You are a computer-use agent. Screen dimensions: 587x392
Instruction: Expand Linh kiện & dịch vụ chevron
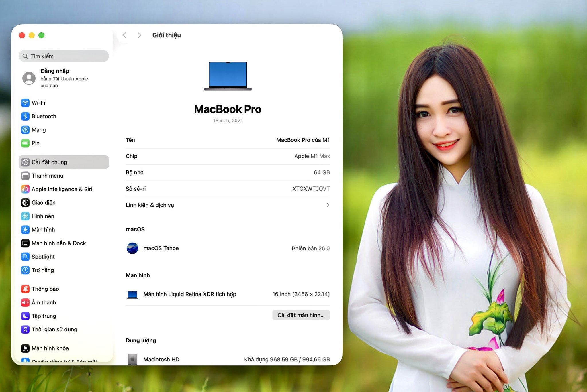click(328, 205)
